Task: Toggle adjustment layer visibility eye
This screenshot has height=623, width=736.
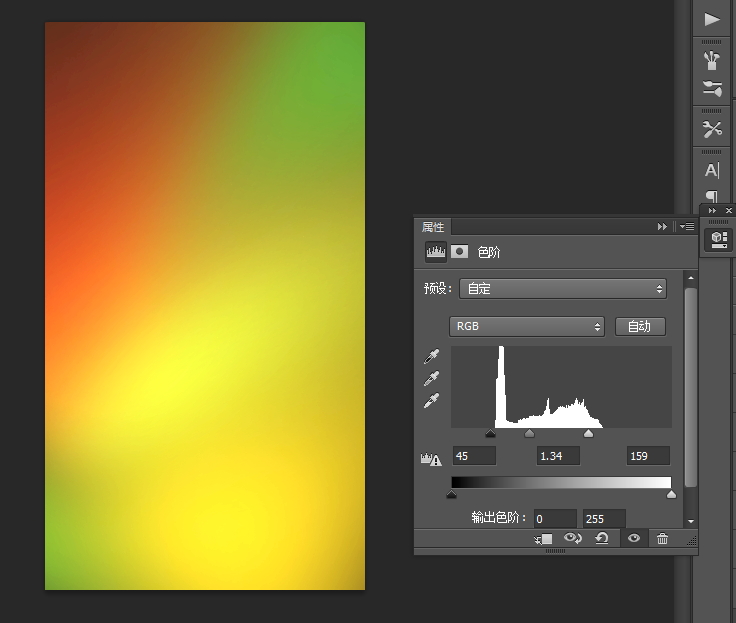Action: click(634, 538)
